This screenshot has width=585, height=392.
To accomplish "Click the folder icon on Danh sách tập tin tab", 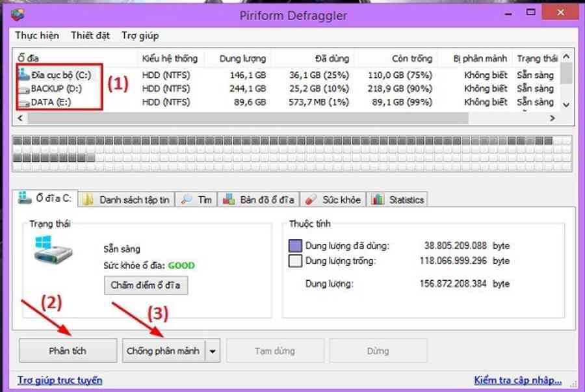I will [x=88, y=200].
